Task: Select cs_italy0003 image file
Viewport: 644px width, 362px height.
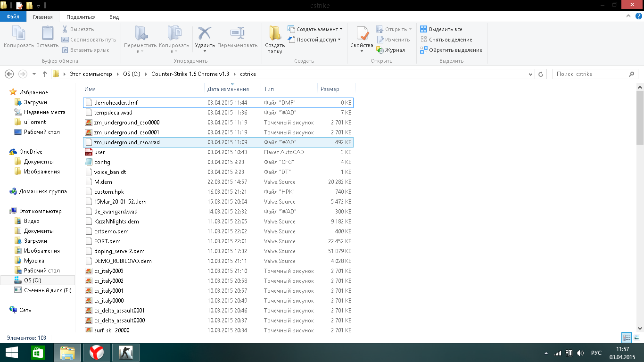Action: tap(218, 271)
